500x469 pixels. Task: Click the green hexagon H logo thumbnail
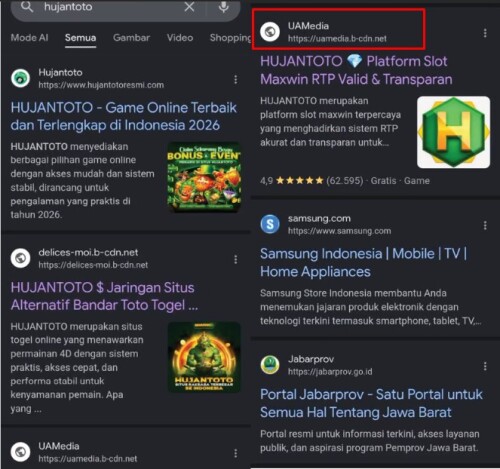453,132
